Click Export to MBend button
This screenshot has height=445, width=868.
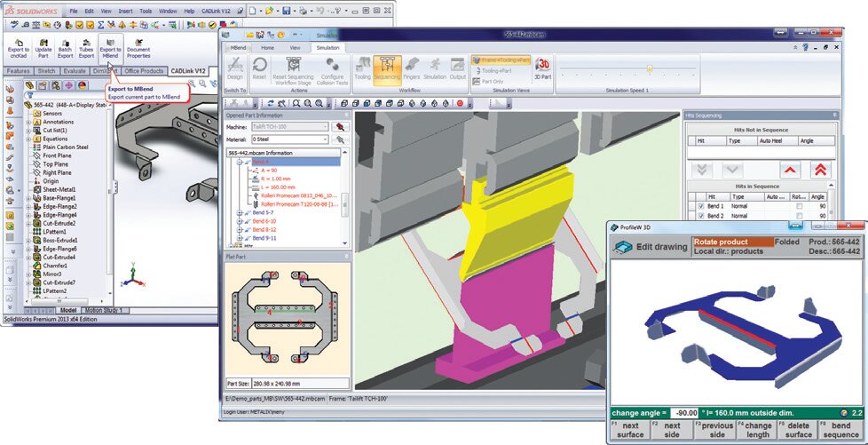[x=110, y=49]
